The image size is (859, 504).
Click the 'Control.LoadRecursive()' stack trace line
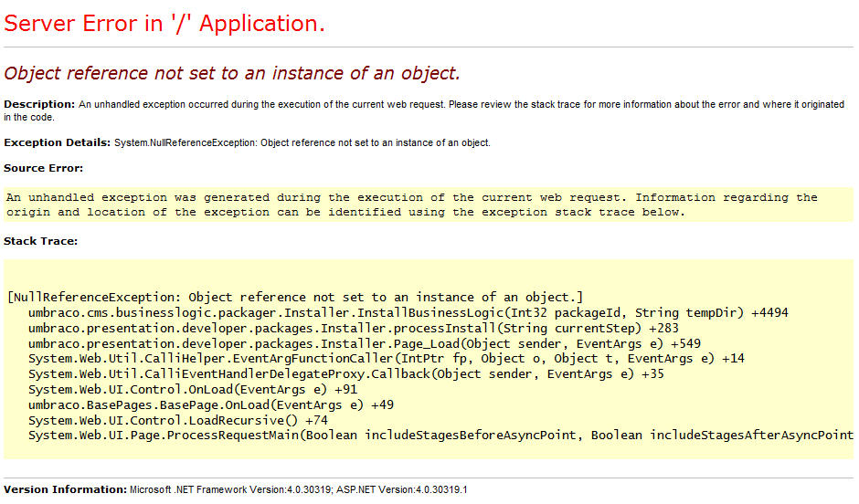point(177,420)
